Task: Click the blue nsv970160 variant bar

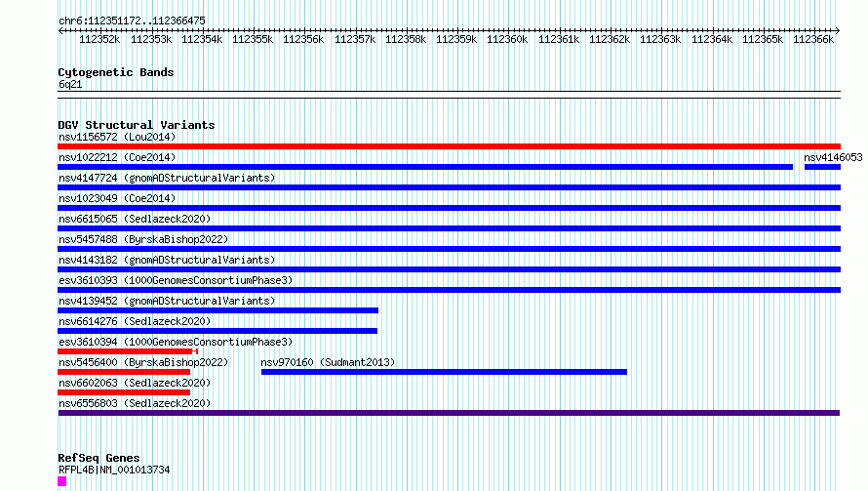Action: click(444, 372)
